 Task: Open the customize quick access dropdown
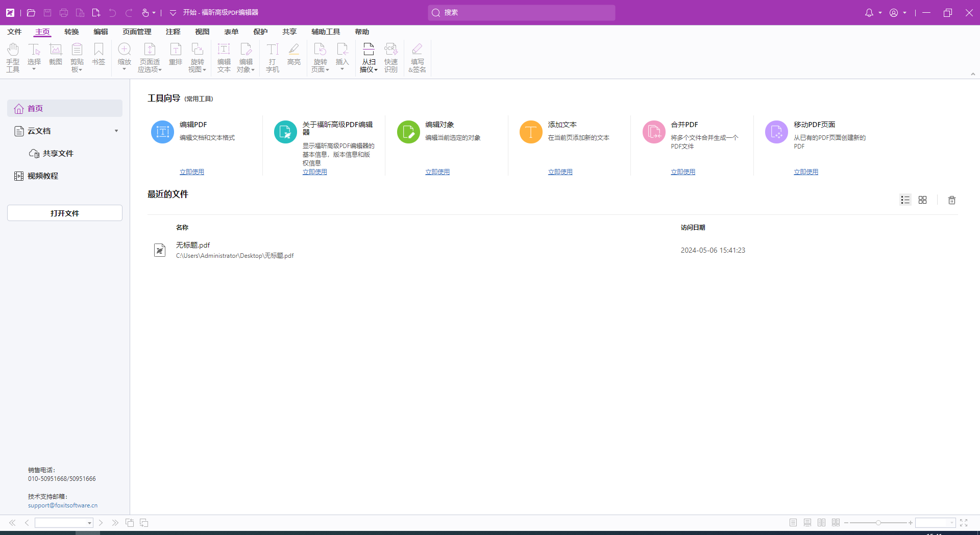tap(173, 13)
